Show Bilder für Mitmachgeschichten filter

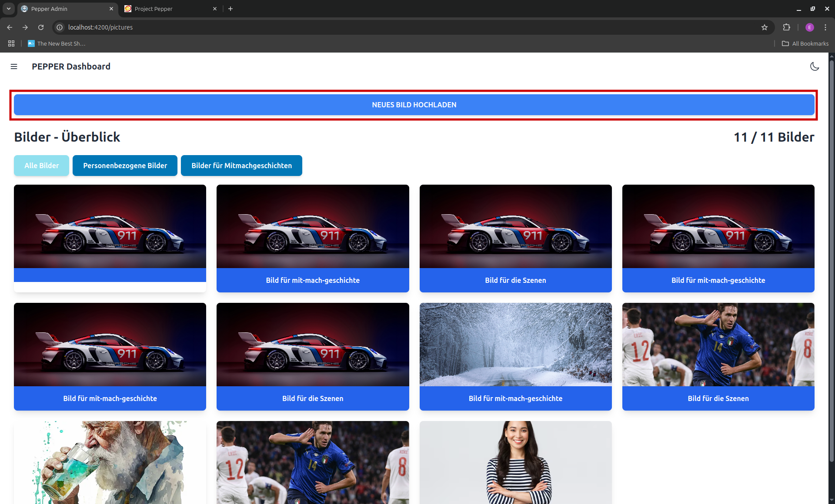click(x=241, y=166)
